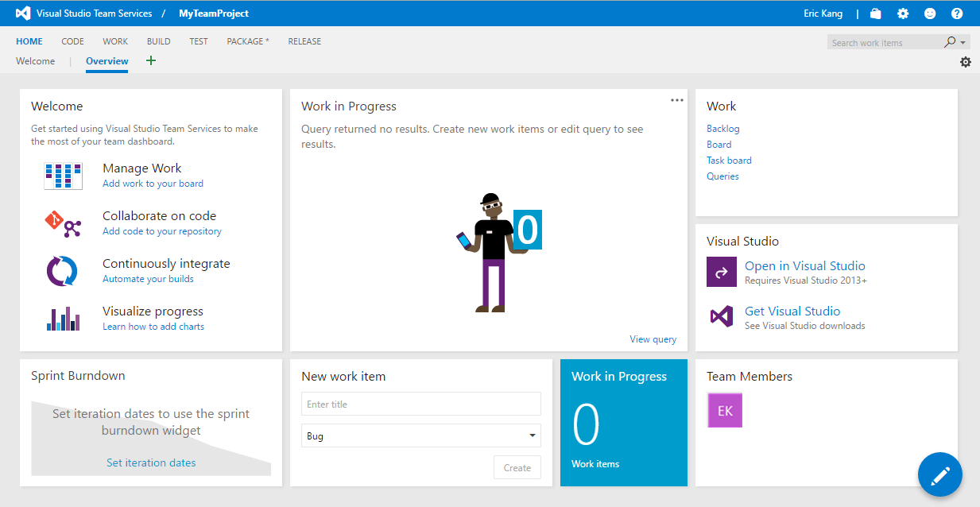The image size is (980, 507).
Task: Open the RELEASE hub
Action: point(304,41)
